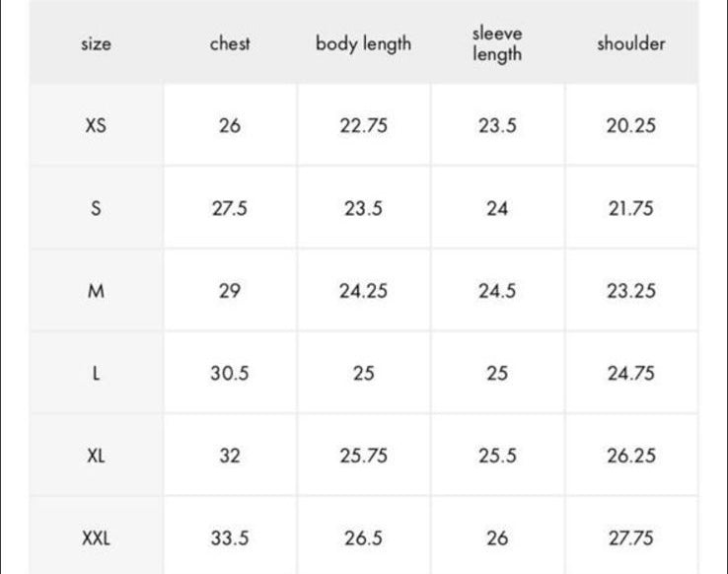Image resolution: width=728 pixels, height=574 pixels.
Task: Select the "shoulder" column header
Action: [x=631, y=44]
